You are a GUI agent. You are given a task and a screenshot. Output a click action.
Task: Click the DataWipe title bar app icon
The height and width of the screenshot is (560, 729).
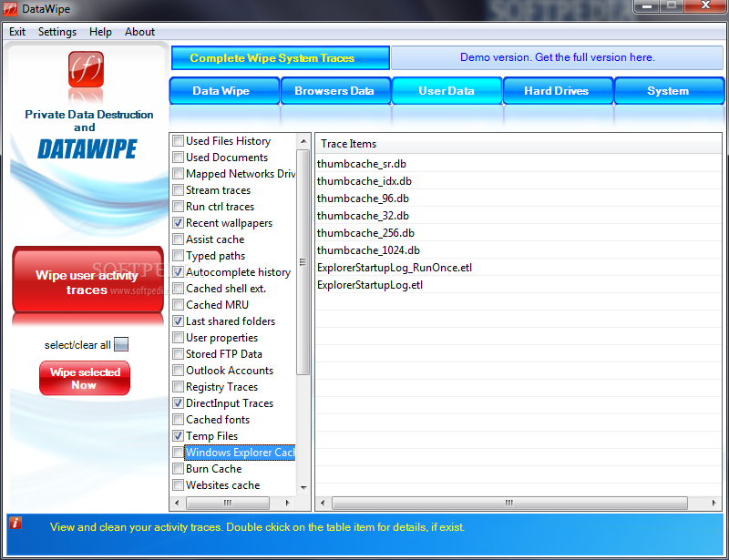tap(10, 9)
